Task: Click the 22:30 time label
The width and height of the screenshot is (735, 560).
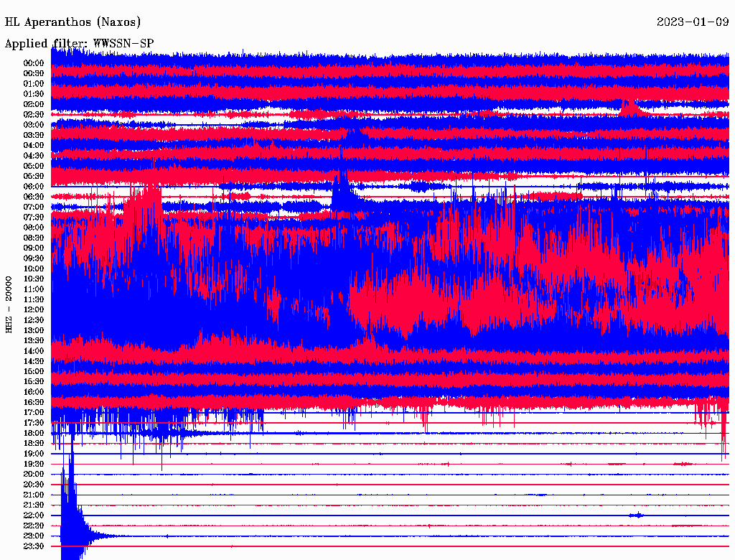Action: pos(34,526)
